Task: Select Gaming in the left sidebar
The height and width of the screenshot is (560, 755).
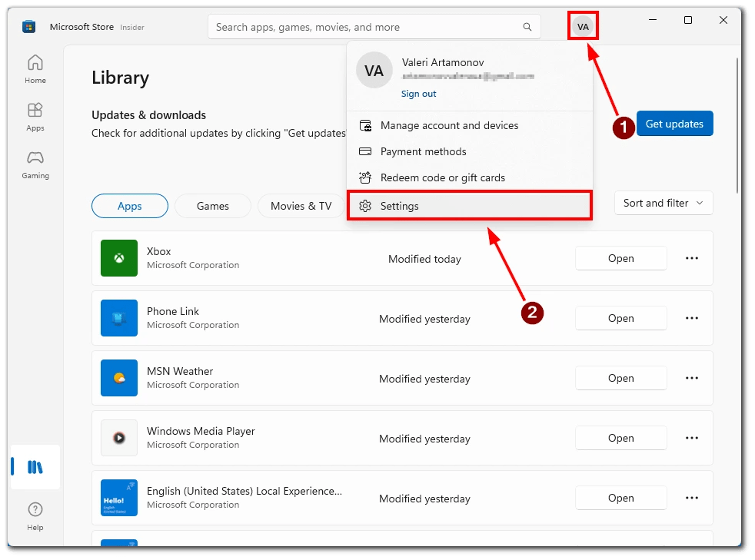Action: coord(35,164)
